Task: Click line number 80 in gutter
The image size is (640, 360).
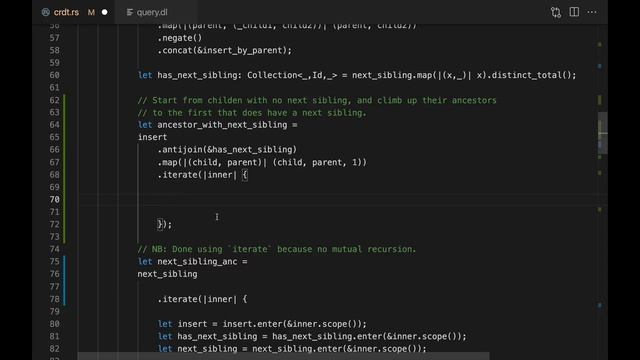Action: coord(54,324)
